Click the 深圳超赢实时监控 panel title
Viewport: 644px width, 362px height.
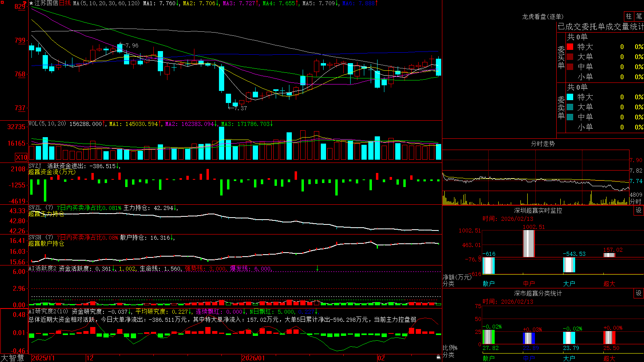click(538, 210)
